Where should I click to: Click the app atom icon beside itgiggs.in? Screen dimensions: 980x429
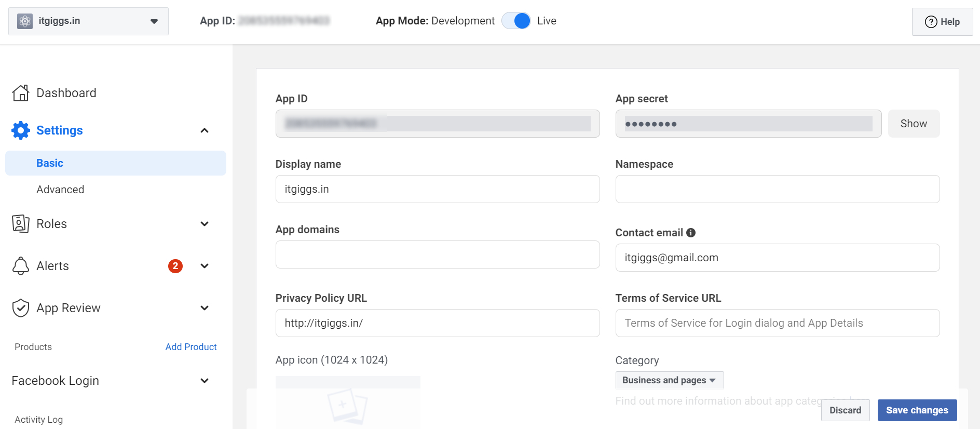(25, 21)
